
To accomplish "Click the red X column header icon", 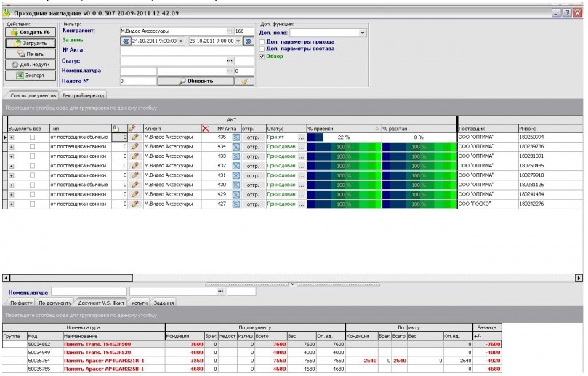I will point(206,129).
